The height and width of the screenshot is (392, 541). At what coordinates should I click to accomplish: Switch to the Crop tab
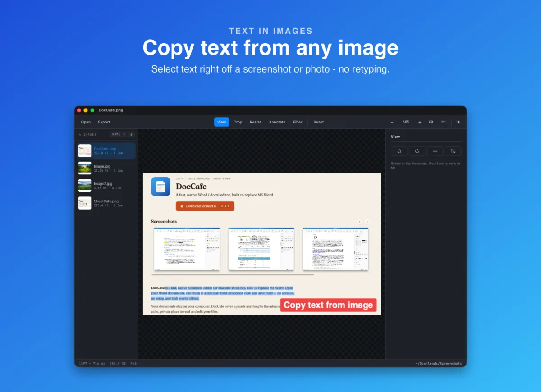[238, 122]
